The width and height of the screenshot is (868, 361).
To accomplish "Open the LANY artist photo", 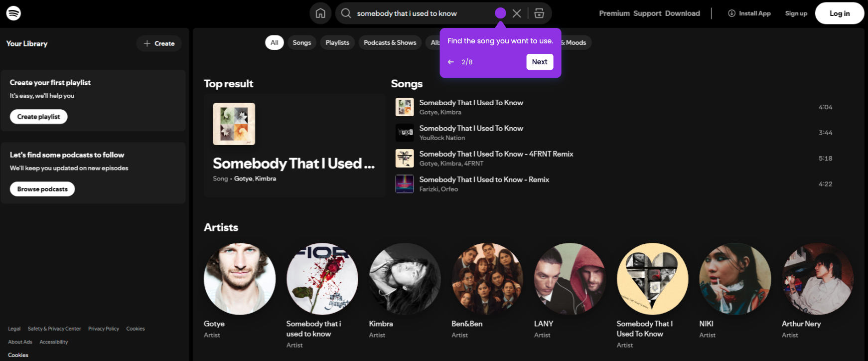I will click(x=570, y=279).
